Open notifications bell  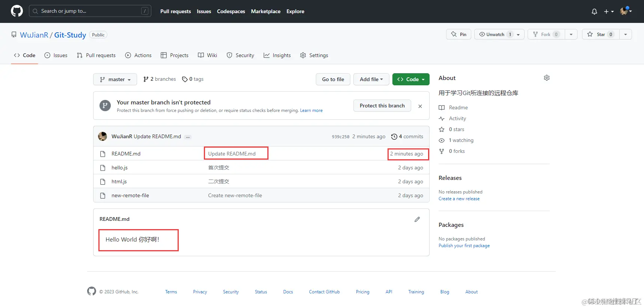[594, 12]
